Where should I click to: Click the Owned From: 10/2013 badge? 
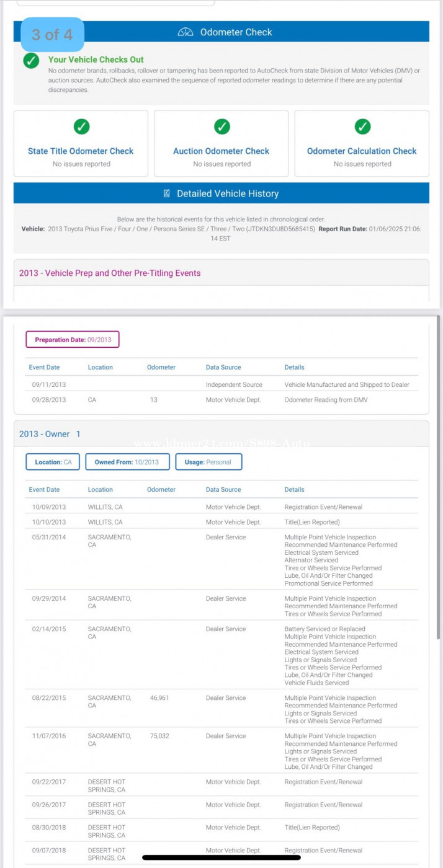[x=127, y=462]
